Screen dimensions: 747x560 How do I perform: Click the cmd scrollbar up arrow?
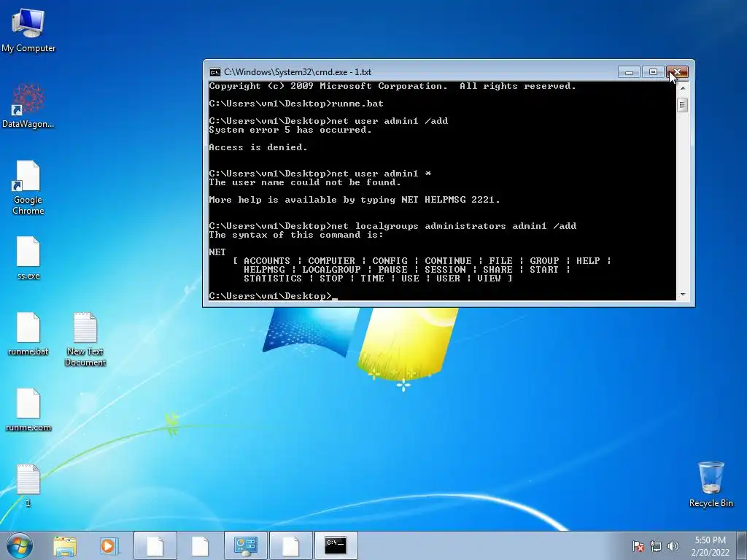coord(682,88)
